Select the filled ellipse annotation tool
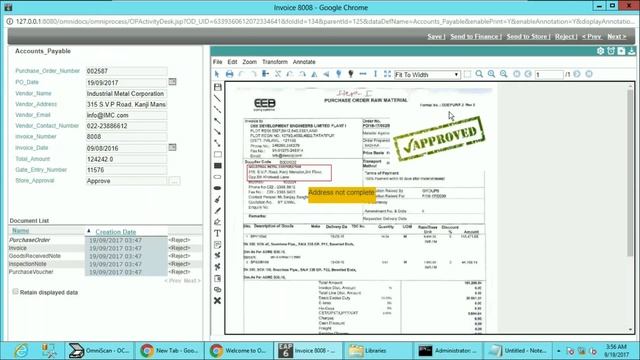 pyautogui.click(x=218, y=188)
